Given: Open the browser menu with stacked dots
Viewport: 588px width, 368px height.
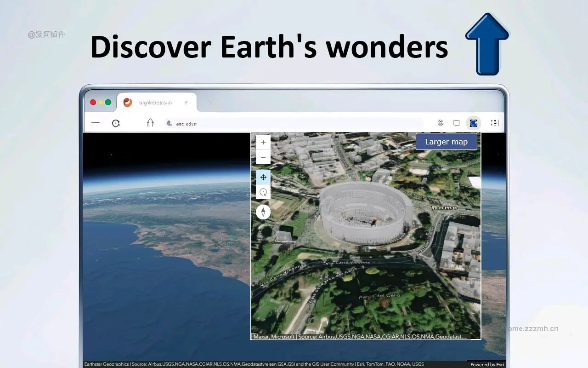Looking at the screenshot, I should 494,123.
